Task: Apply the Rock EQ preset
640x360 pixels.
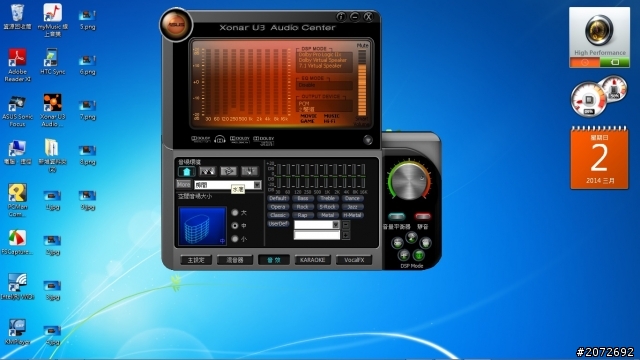Action: [302, 207]
